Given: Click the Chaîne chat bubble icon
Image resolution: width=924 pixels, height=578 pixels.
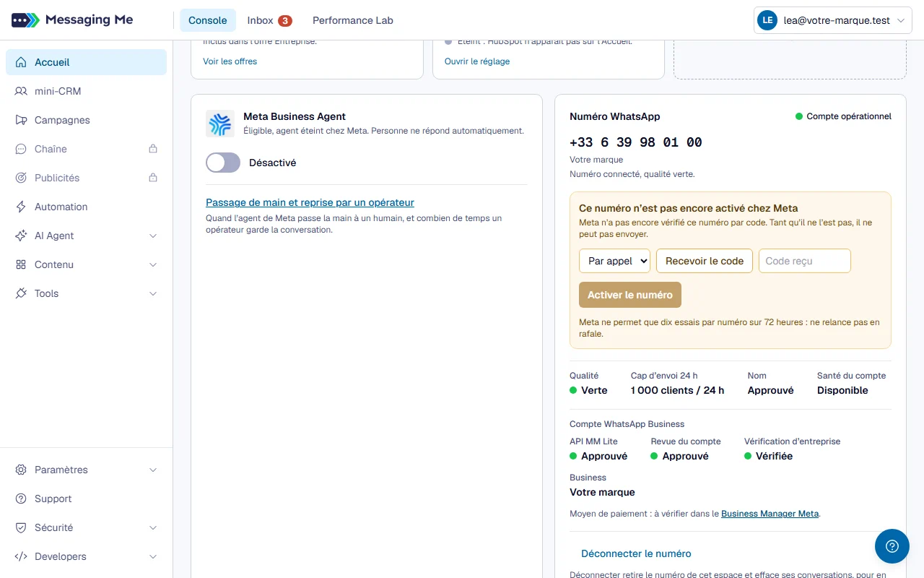Looking at the screenshot, I should (x=21, y=149).
